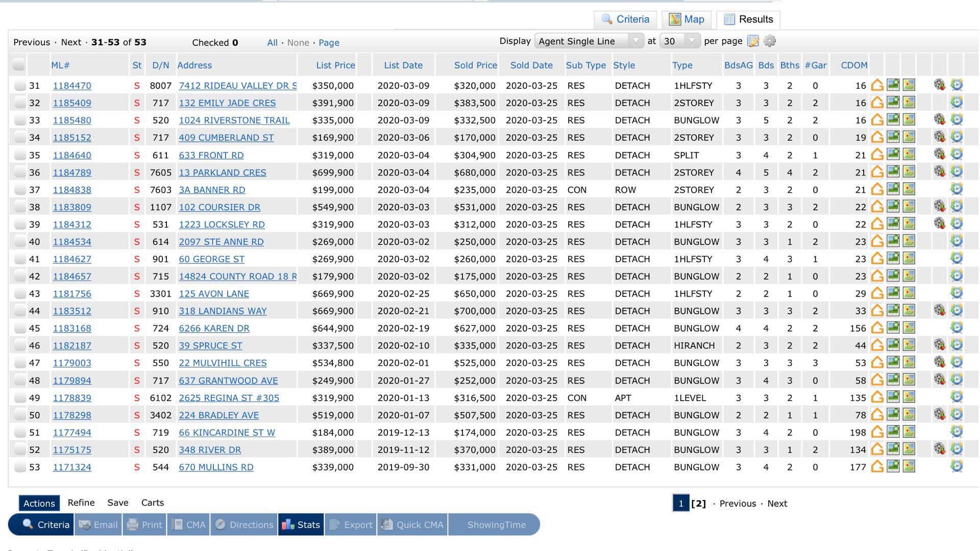Check the box for row 37

(20, 190)
